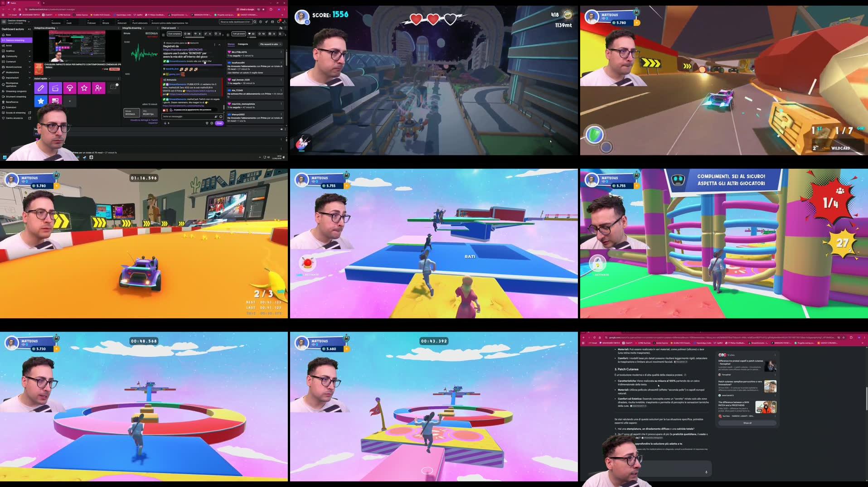Open Strumenti streaming in Twitch sidebar

pos(16,96)
